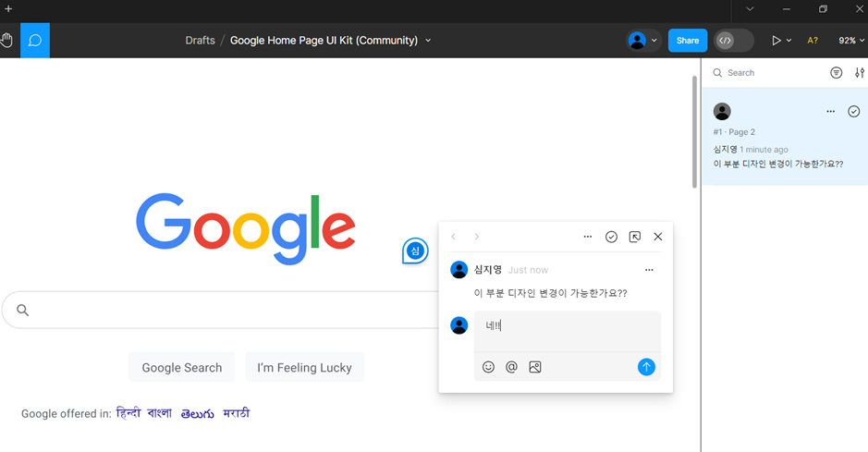
Task: Click the #1 · Page 2 label
Action: 734,132
